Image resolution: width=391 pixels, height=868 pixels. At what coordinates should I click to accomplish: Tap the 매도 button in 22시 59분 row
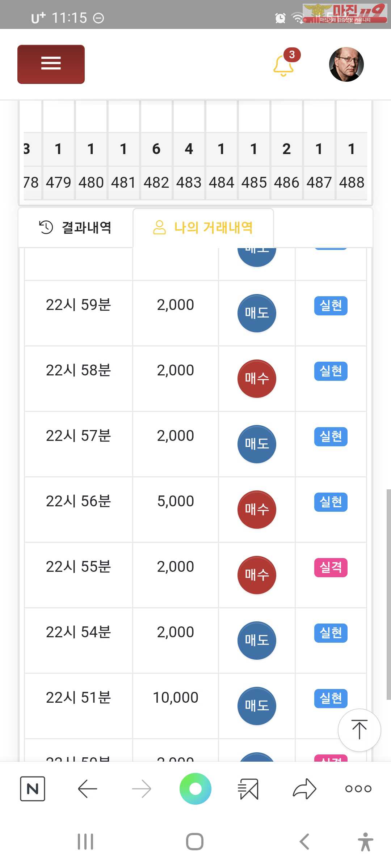(257, 313)
